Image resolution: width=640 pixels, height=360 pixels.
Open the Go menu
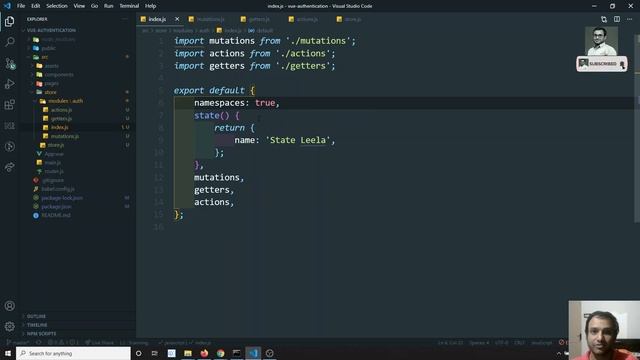[x=94, y=6]
